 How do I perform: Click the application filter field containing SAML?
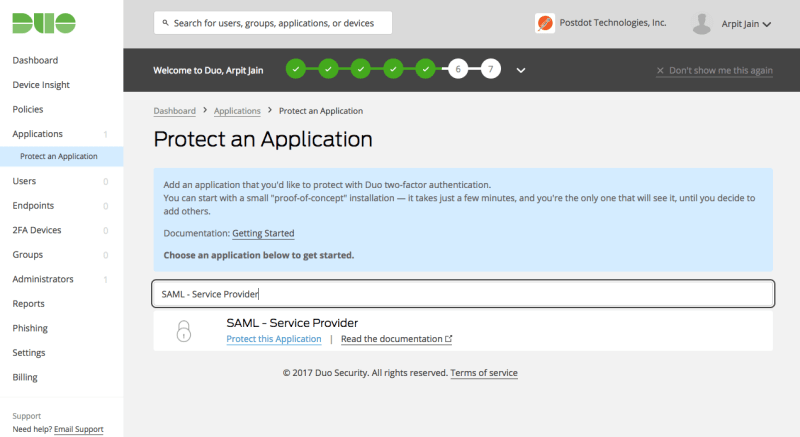tap(463, 294)
